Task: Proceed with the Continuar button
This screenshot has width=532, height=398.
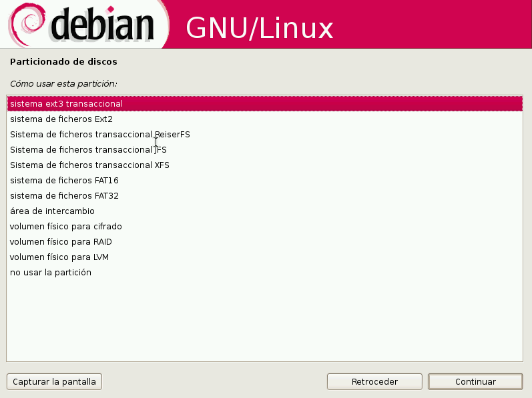Action: tap(475, 382)
